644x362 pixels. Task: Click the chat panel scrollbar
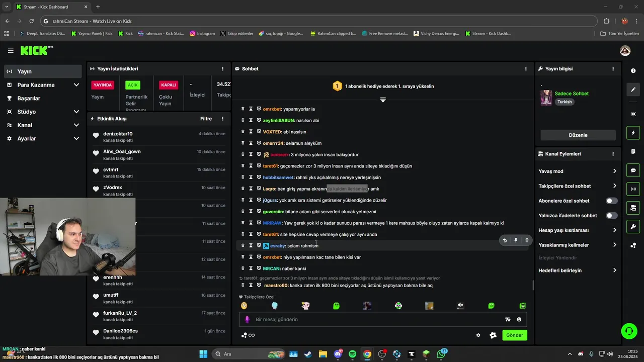pyautogui.click(x=533, y=285)
